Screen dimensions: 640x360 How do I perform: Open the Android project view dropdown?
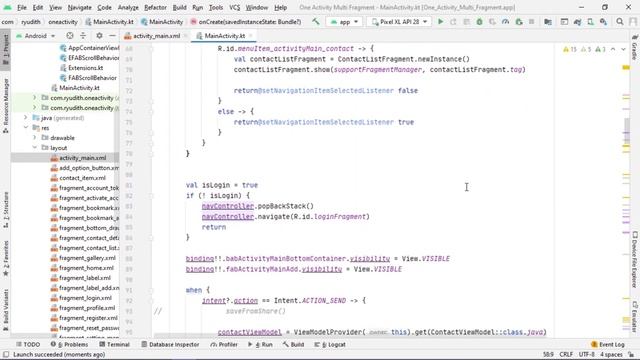pos(36,36)
